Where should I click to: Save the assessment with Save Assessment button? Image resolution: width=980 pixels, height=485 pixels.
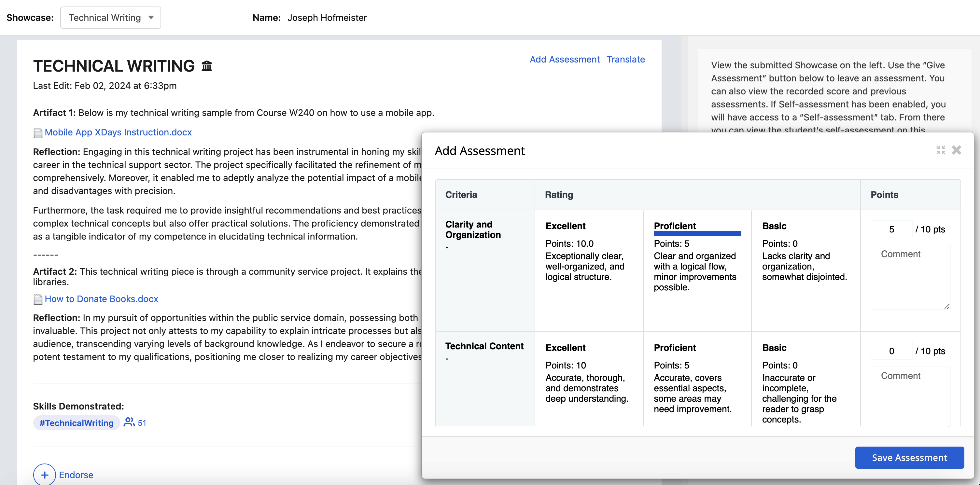pyautogui.click(x=909, y=458)
